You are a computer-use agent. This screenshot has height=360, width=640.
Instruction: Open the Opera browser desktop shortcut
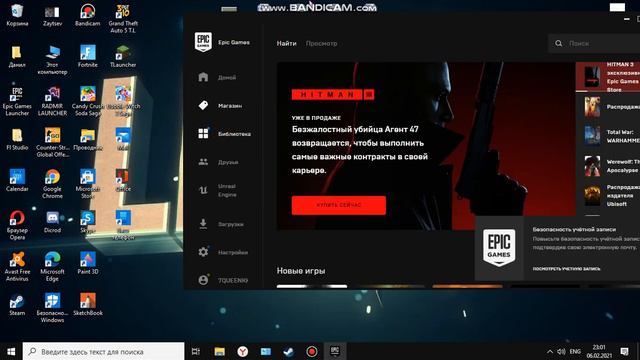17,225
